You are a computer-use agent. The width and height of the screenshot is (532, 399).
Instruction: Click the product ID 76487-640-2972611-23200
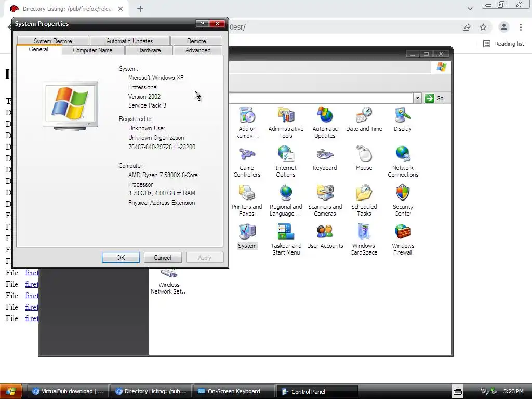coord(162,147)
